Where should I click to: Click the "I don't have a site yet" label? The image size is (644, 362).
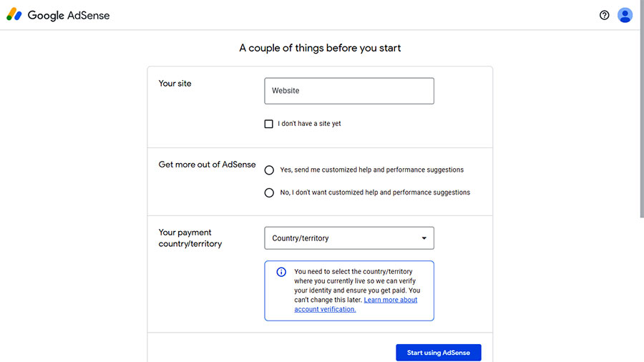click(309, 124)
